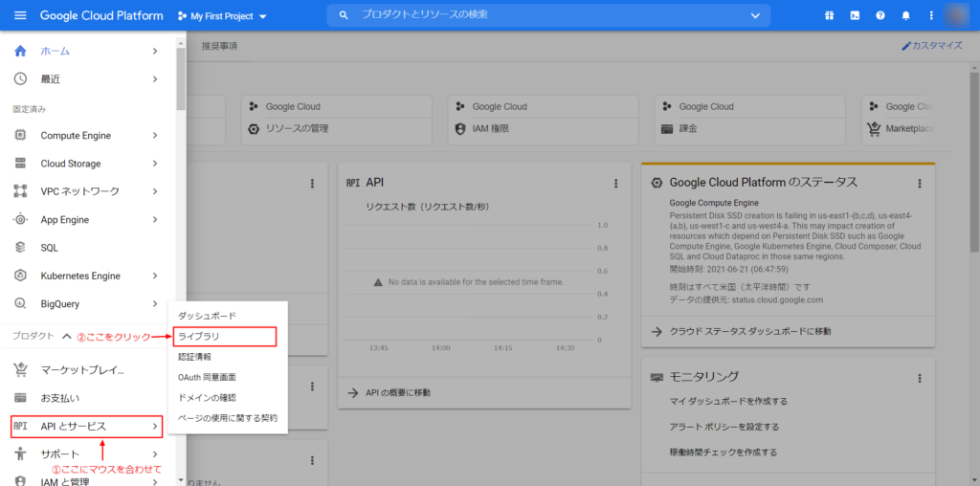The width and height of the screenshot is (980, 486).
Task: Select ドメインの確認 in submenu
Action: pyautogui.click(x=207, y=397)
